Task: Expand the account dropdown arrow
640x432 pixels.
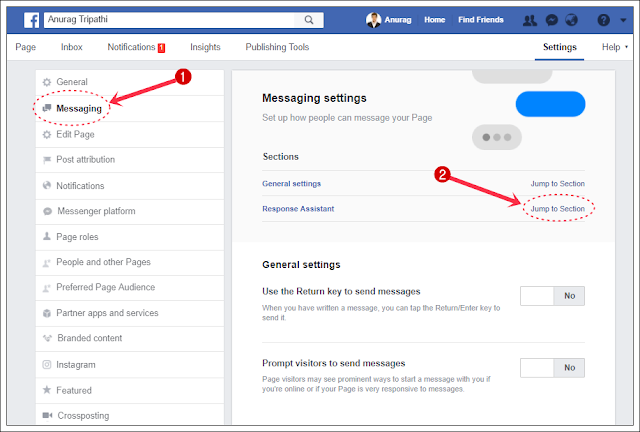Action: pyautogui.click(x=623, y=20)
